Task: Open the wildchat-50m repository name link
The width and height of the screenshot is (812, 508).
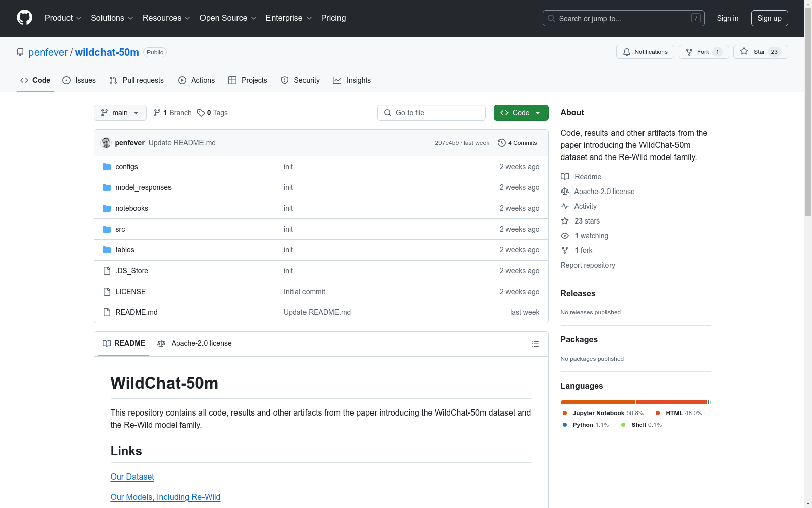Action: pos(107,52)
